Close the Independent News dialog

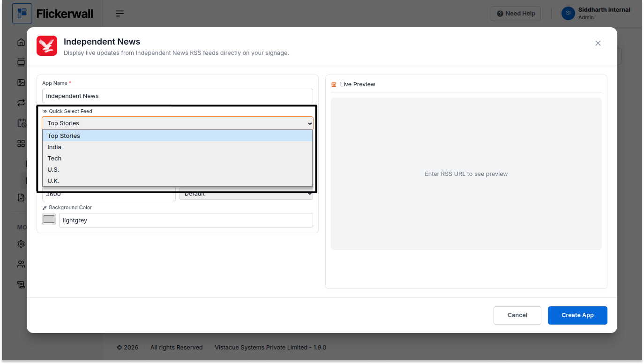coord(598,43)
